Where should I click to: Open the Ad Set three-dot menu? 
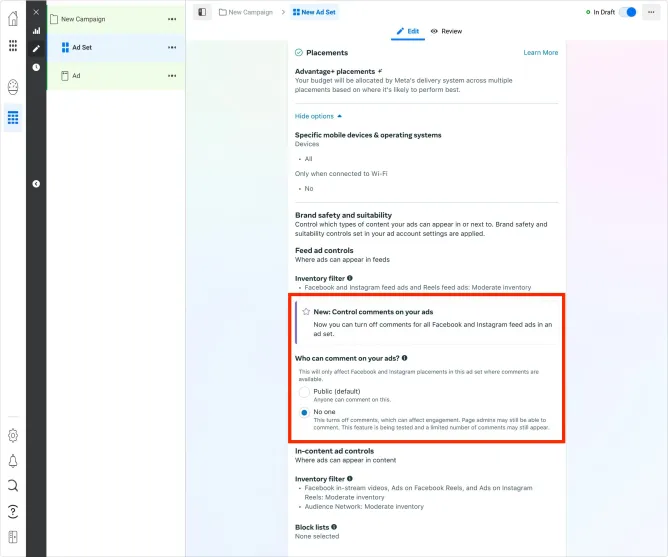tap(172, 47)
